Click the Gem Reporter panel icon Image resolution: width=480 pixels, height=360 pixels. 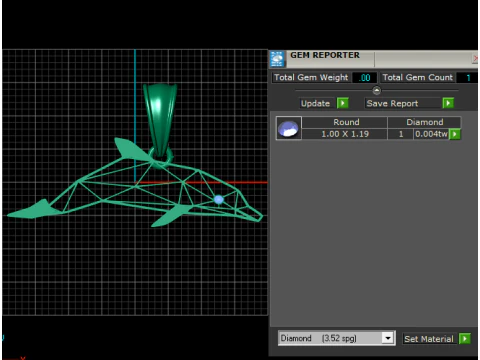click(277, 59)
